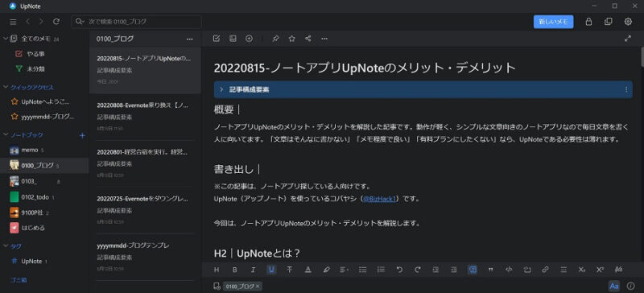Insert code block icon
This screenshot has height=293, width=644.
[509, 270]
